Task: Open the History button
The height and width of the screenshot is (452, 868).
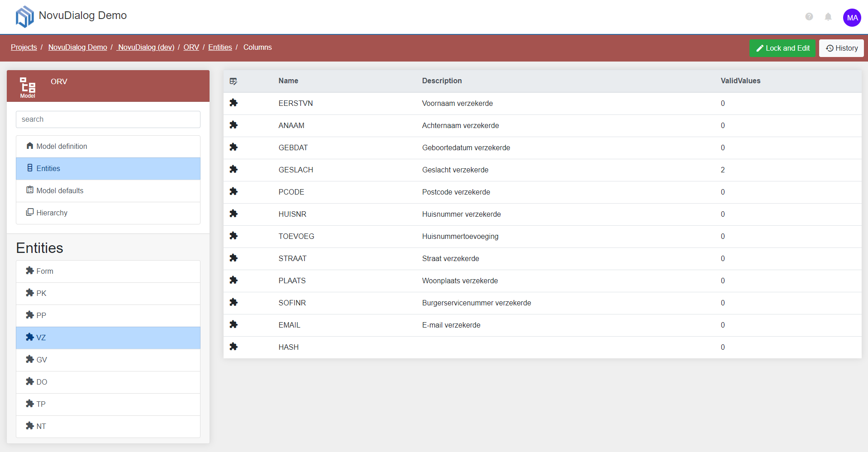Action: click(841, 48)
